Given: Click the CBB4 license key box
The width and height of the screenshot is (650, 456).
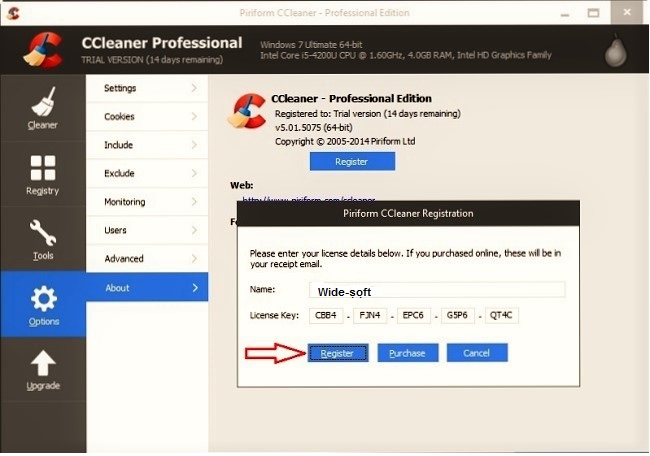Looking at the screenshot, I should (x=326, y=315).
